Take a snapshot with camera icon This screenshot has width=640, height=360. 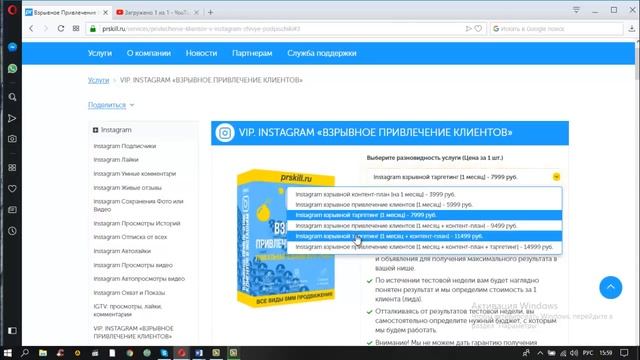tap(12, 139)
